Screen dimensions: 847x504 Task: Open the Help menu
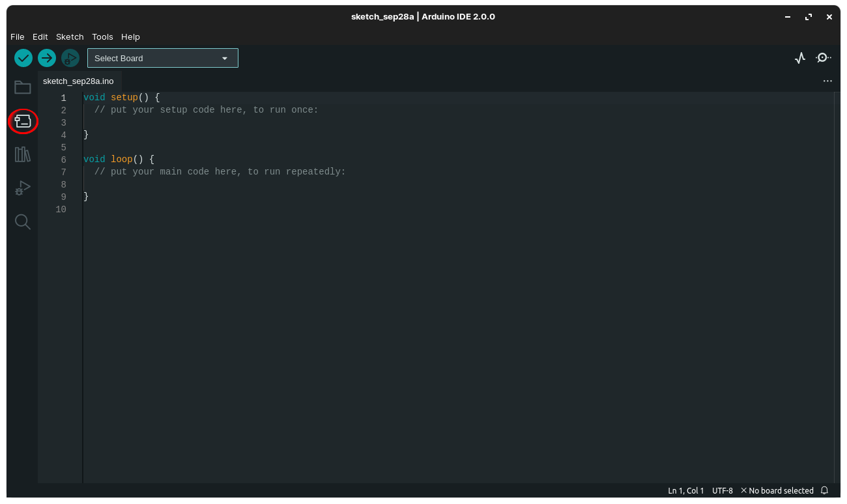pyautogui.click(x=130, y=36)
